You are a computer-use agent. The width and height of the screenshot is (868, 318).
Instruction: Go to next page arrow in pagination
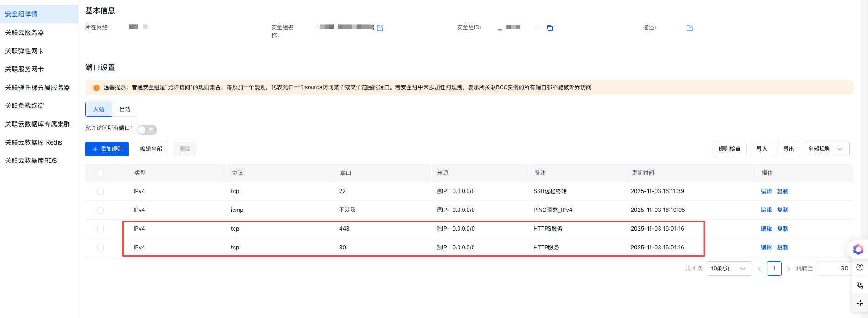pos(789,269)
